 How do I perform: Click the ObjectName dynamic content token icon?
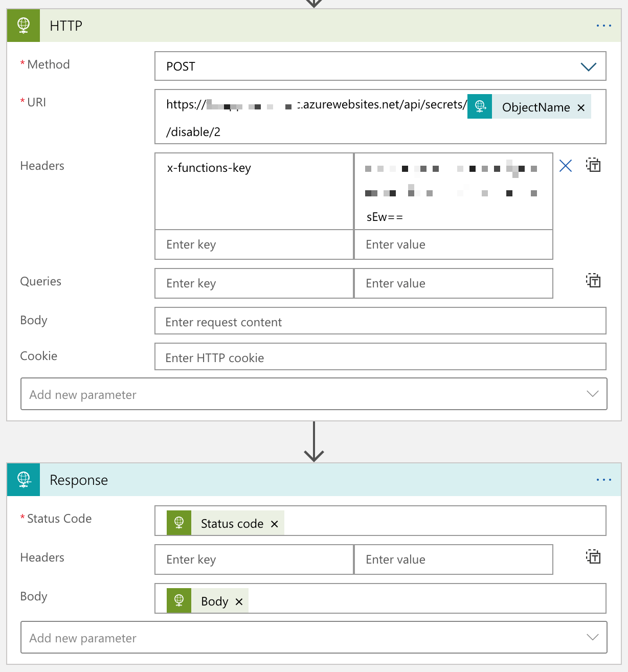pos(479,106)
